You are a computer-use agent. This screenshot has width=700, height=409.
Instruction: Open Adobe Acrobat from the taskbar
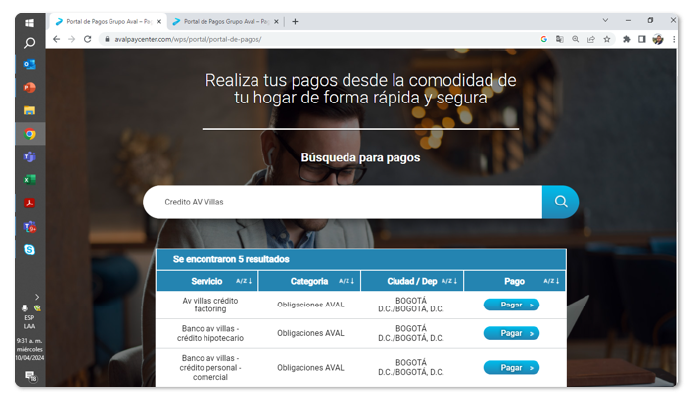pyautogui.click(x=30, y=203)
